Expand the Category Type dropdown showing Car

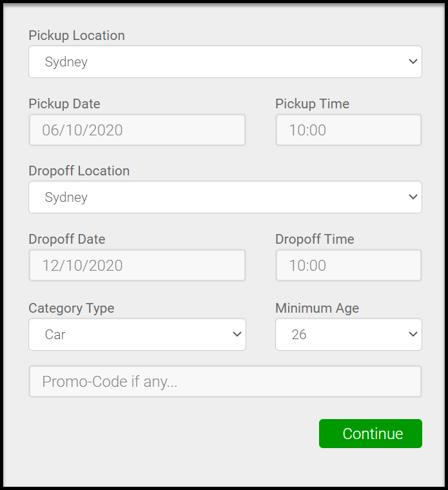click(x=137, y=335)
